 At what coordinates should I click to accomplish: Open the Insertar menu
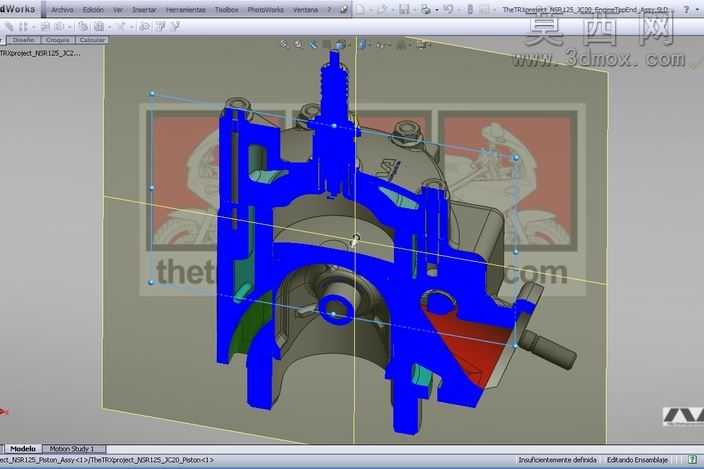click(x=144, y=9)
